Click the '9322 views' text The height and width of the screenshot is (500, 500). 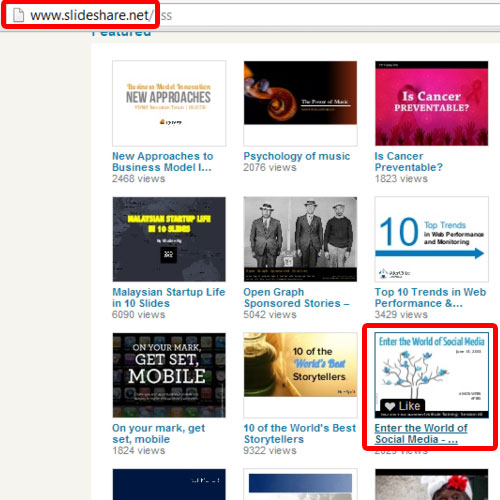point(270,451)
